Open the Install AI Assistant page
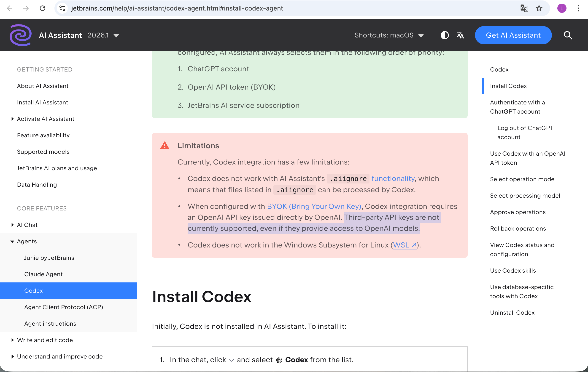This screenshot has width=588, height=372. 43,102
